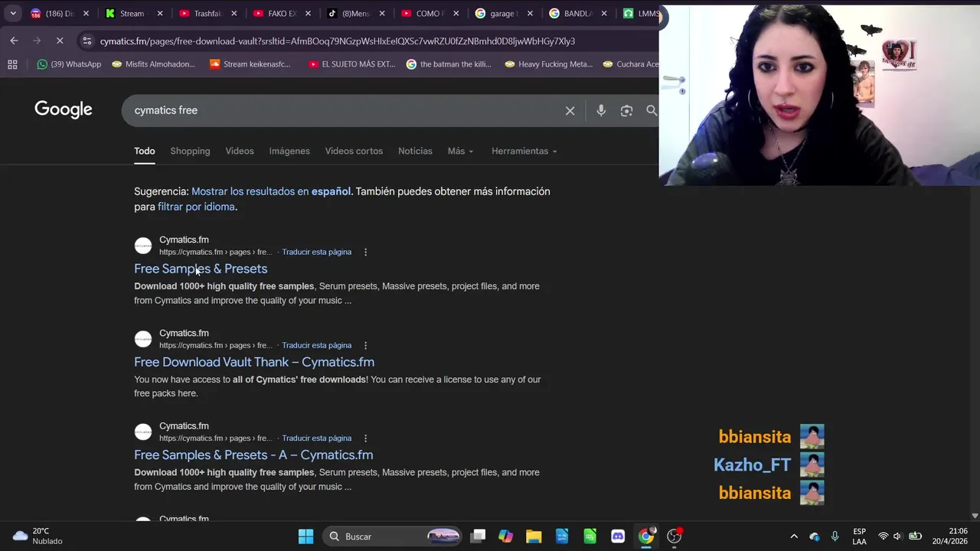
Task: Open the Misfits Almohadon bookmark
Action: pos(153,64)
